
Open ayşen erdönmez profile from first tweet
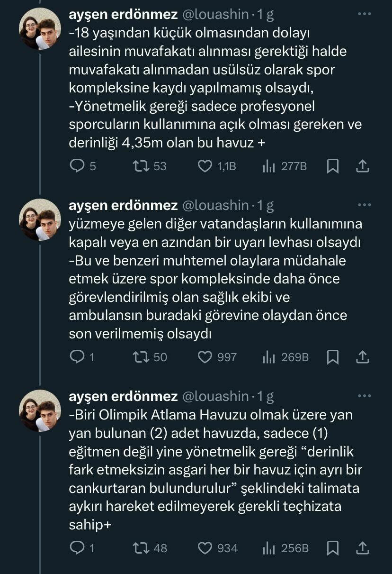coord(123,15)
